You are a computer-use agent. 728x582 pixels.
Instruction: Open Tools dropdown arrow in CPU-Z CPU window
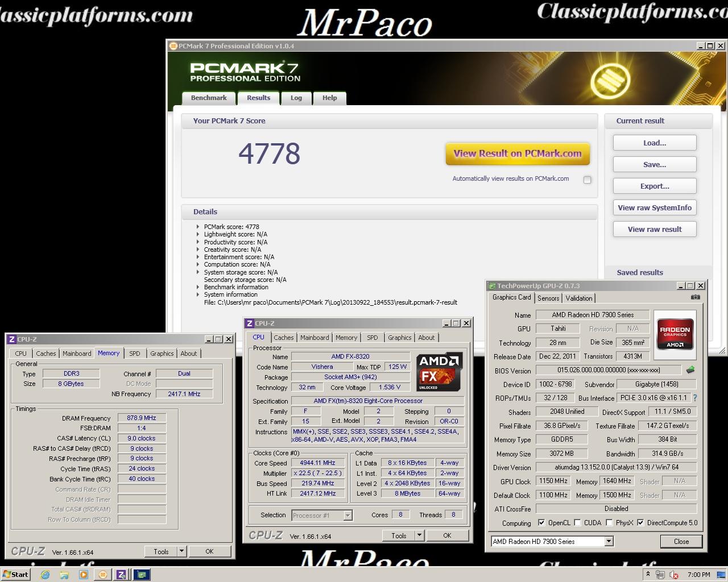coord(419,535)
